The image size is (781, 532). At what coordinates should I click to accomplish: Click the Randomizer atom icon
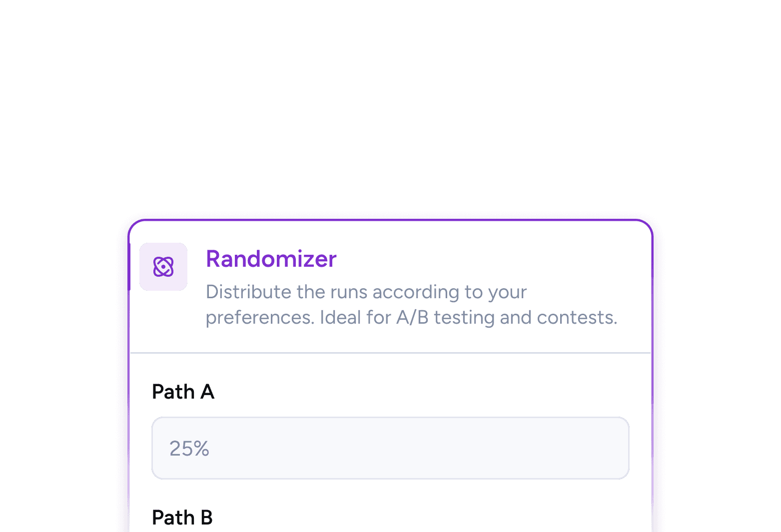pyautogui.click(x=163, y=267)
